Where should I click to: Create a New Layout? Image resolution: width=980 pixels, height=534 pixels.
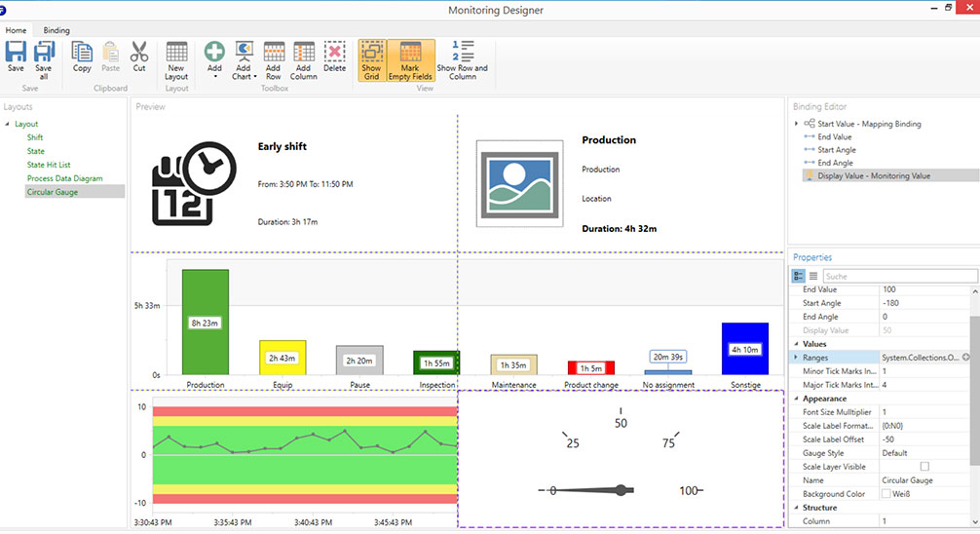pyautogui.click(x=176, y=60)
